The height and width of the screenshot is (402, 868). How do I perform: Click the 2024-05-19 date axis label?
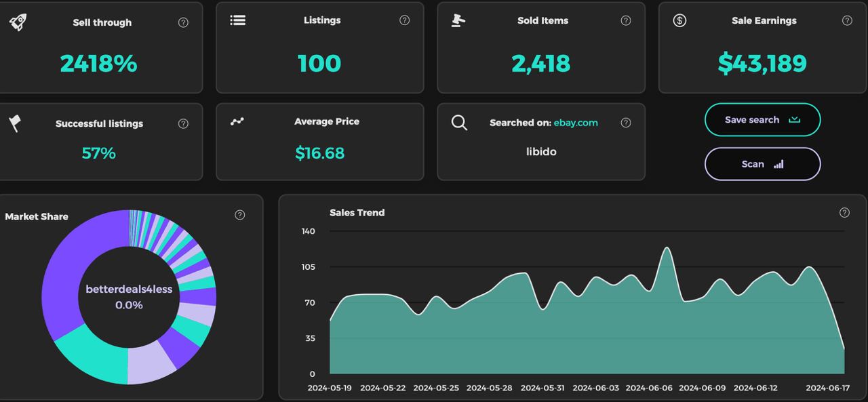coord(330,388)
